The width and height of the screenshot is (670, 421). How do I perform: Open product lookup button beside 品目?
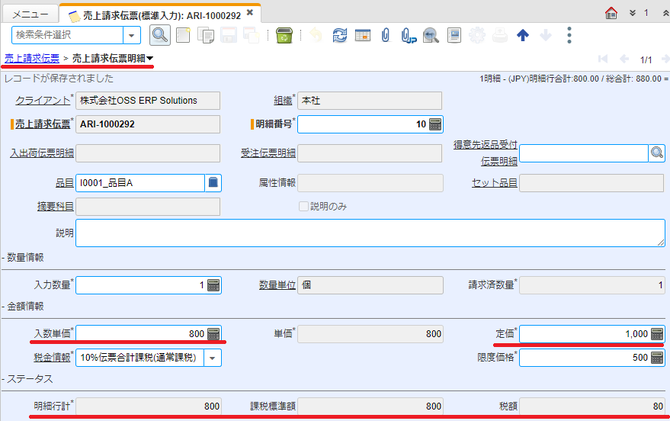[x=213, y=183]
